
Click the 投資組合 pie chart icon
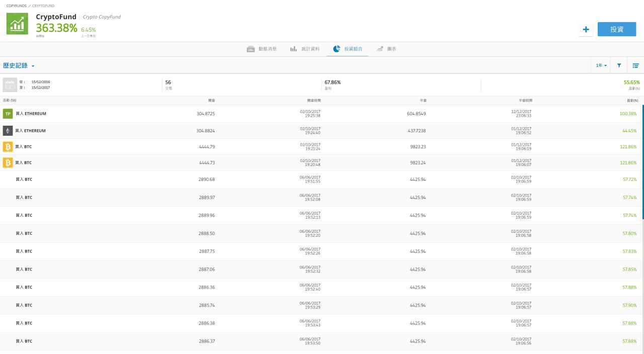[x=337, y=49]
